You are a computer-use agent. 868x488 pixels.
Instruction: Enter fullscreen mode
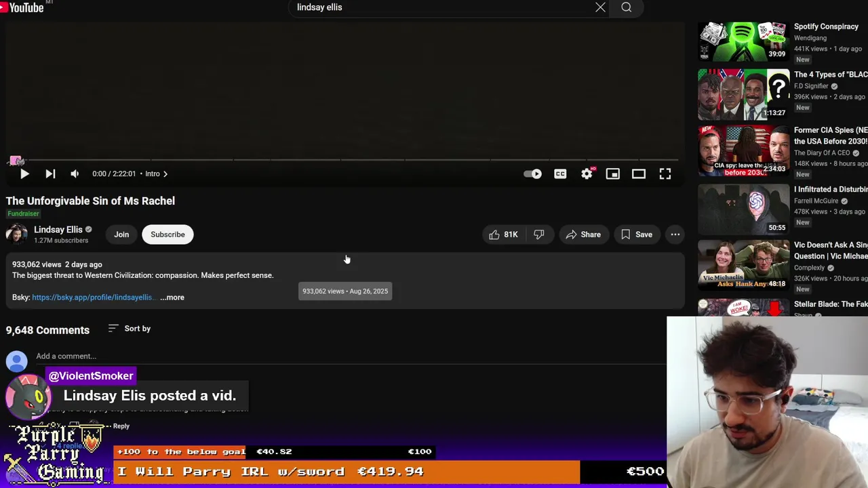[x=665, y=174]
